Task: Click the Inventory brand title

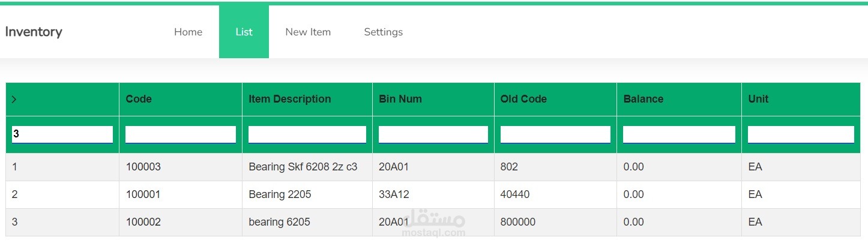Action: (x=34, y=32)
